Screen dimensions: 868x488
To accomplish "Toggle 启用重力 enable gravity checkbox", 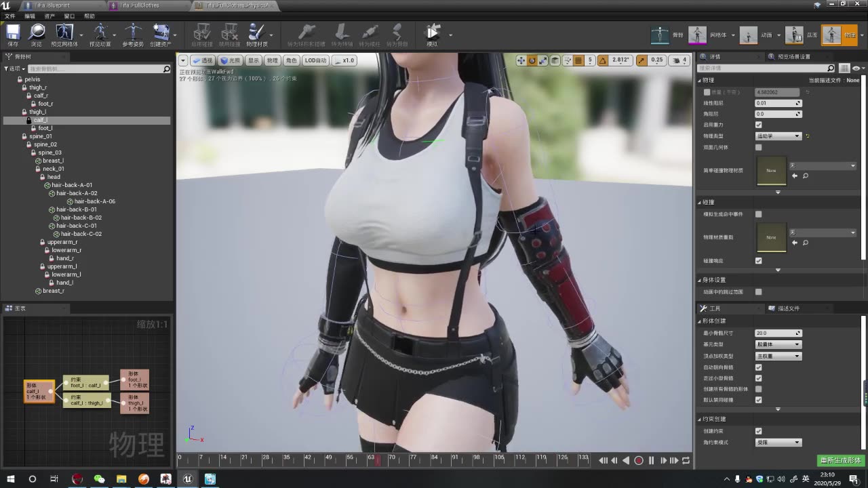I will (758, 125).
